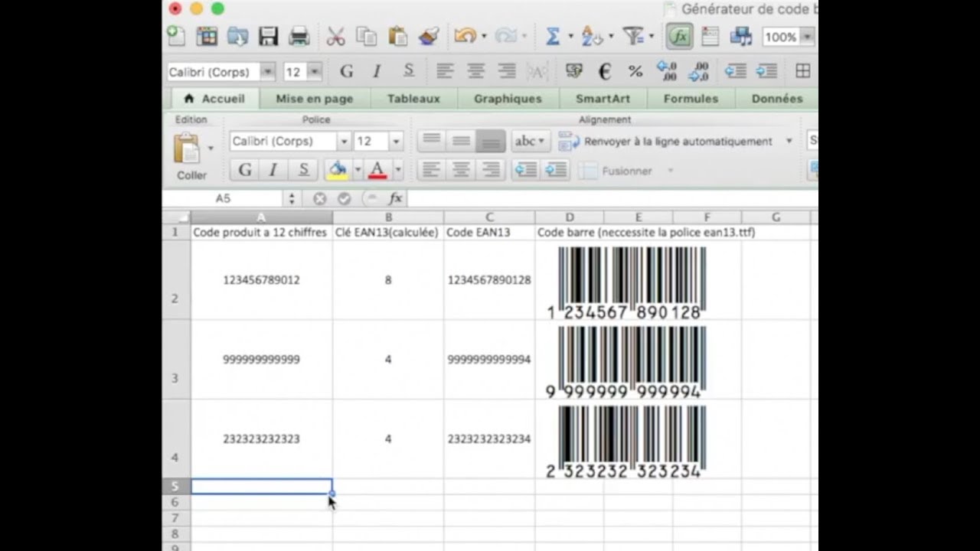Create a new workbook from toolbar

(x=176, y=36)
